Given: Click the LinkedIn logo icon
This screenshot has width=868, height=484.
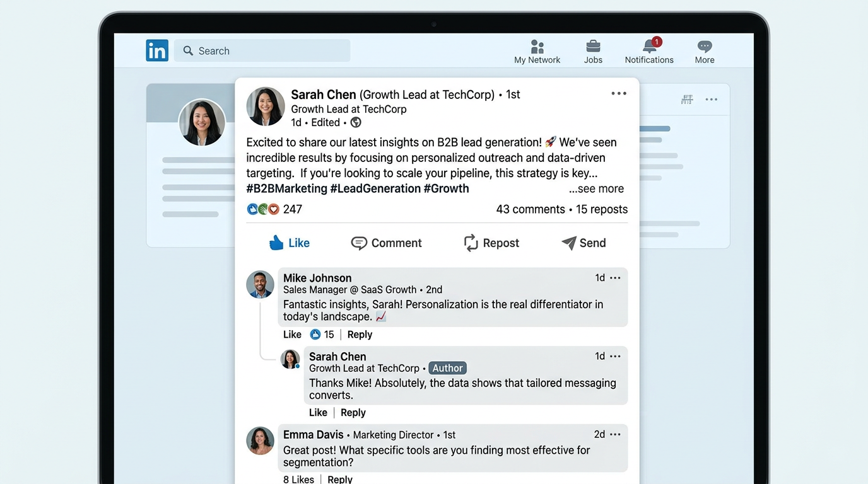Looking at the screenshot, I should (x=157, y=50).
